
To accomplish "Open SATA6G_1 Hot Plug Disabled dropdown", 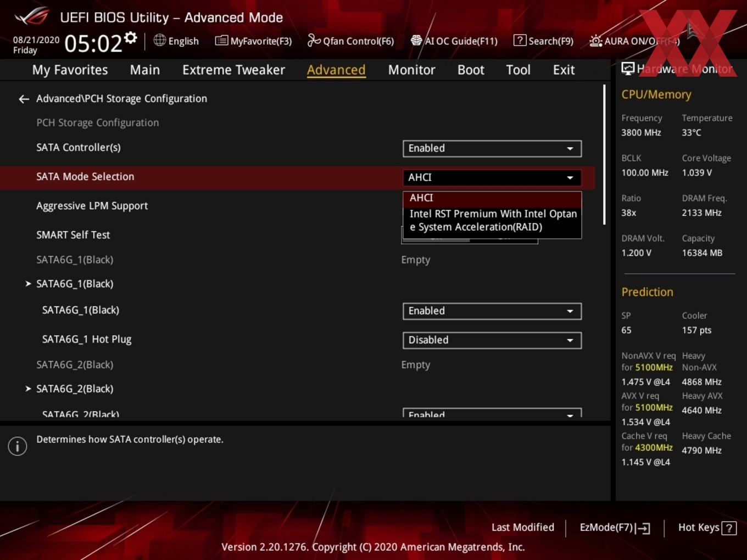I will coord(492,340).
